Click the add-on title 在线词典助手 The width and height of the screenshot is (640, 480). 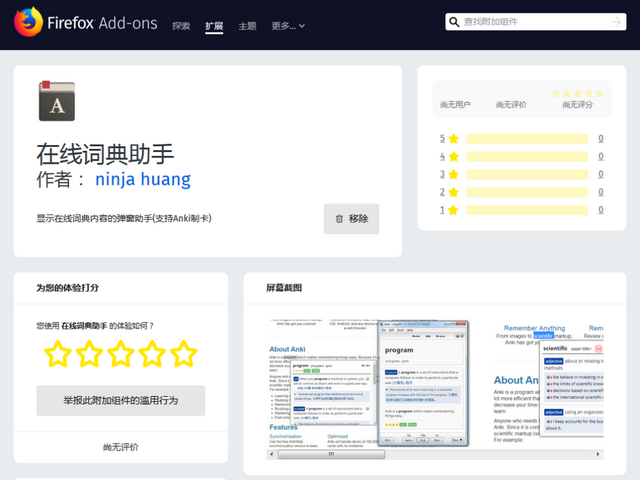[105, 154]
